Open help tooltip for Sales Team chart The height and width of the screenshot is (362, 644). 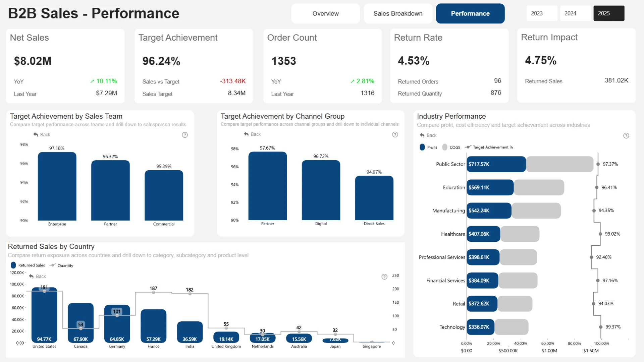pos(185,135)
